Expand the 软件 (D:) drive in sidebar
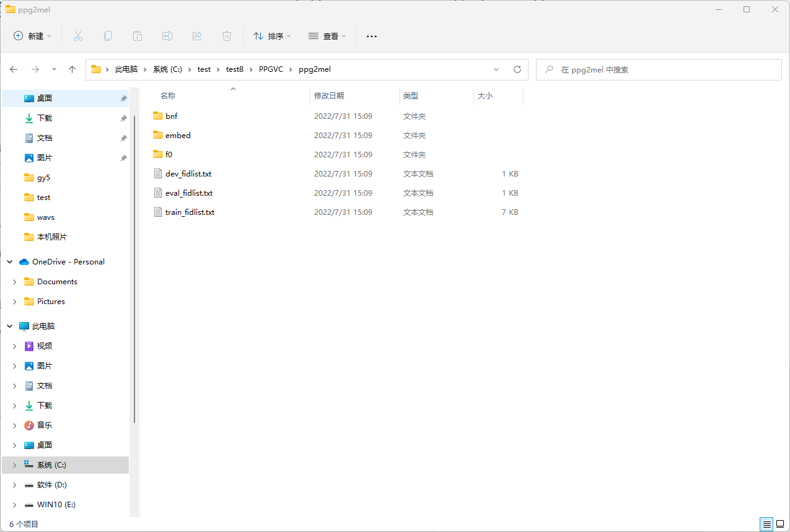Viewport: 790px width, 532px height. (14, 484)
